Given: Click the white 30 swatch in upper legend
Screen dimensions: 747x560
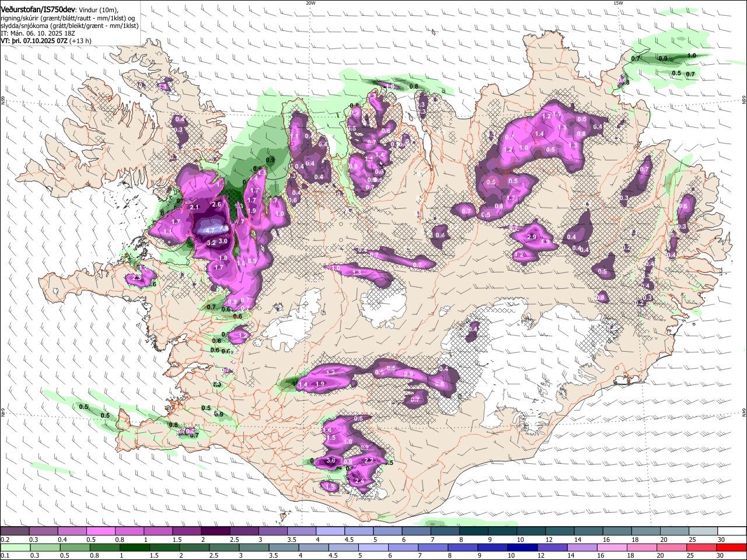Looking at the screenshot, I should [x=732, y=531].
